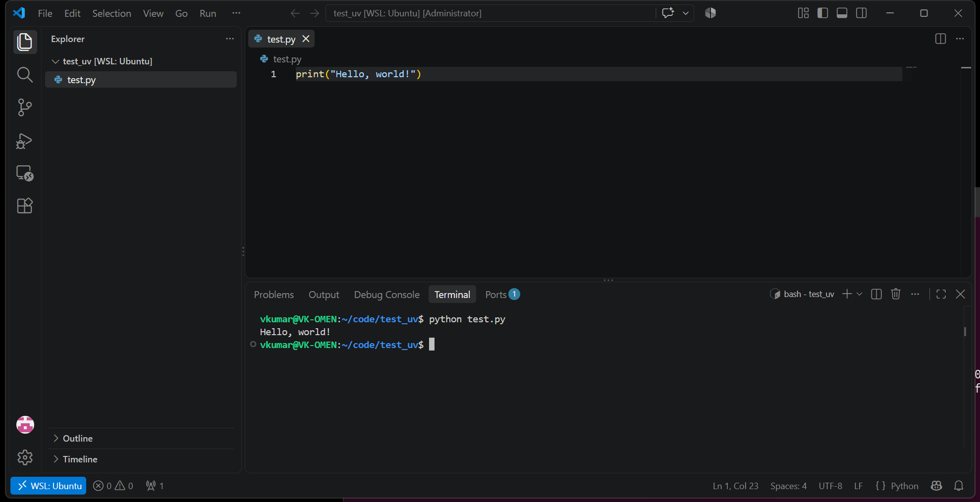Switch to the Problems panel tab
980x502 pixels.
coord(274,295)
